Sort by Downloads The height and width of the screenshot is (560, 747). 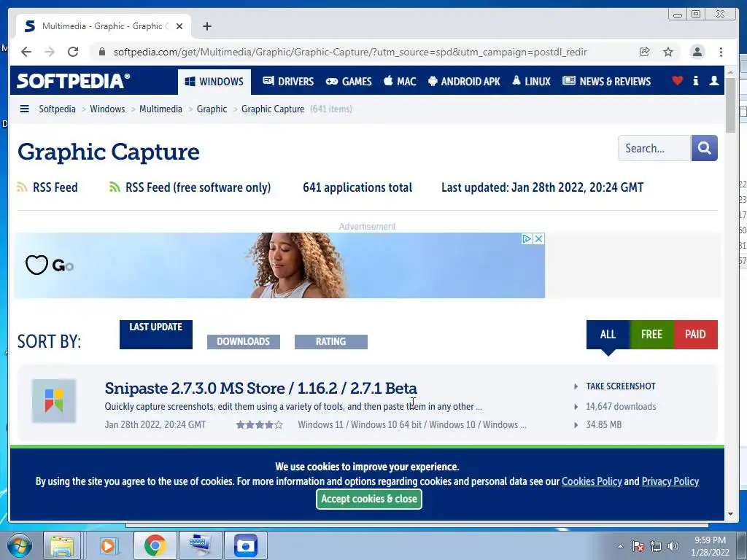[244, 341]
